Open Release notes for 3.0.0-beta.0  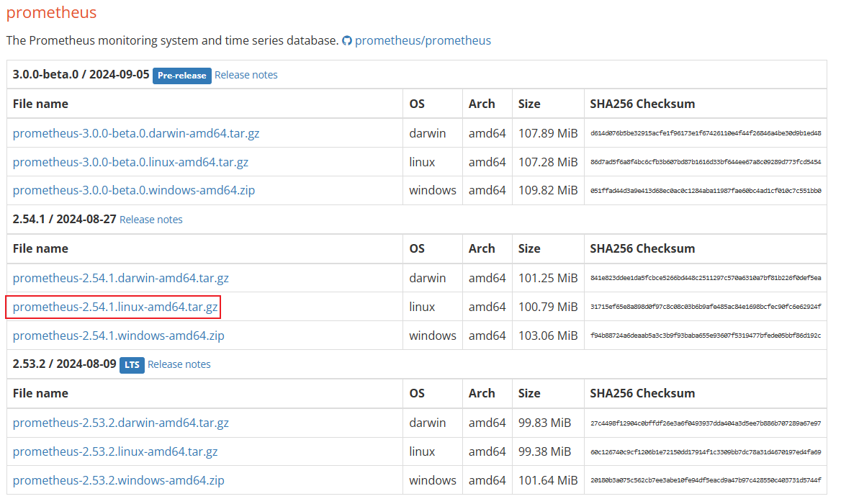pyautogui.click(x=246, y=75)
